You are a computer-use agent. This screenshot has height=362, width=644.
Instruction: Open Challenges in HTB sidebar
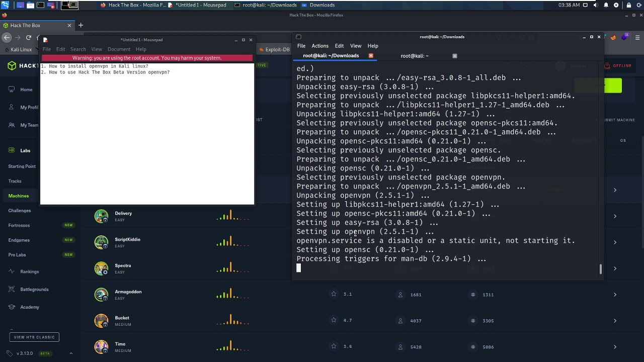click(19, 211)
